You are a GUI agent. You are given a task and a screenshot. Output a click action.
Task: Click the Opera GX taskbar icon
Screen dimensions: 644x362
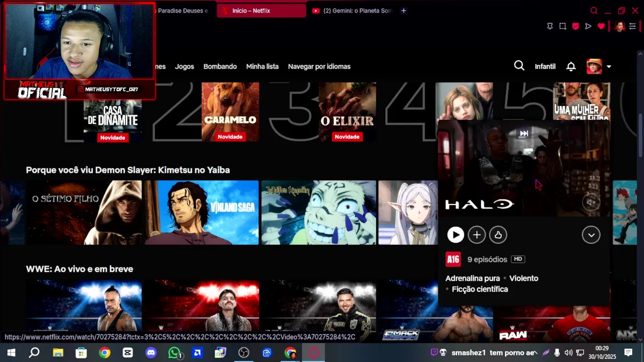[x=313, y=353]
